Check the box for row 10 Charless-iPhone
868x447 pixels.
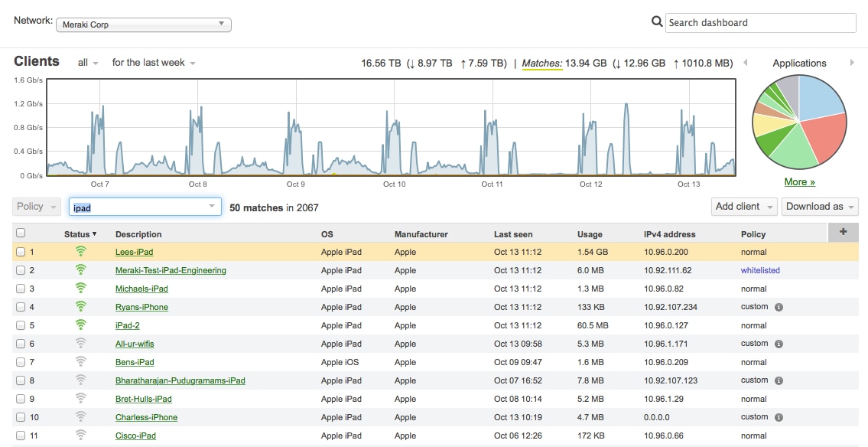pyautogui.click(x=21, y=417)
